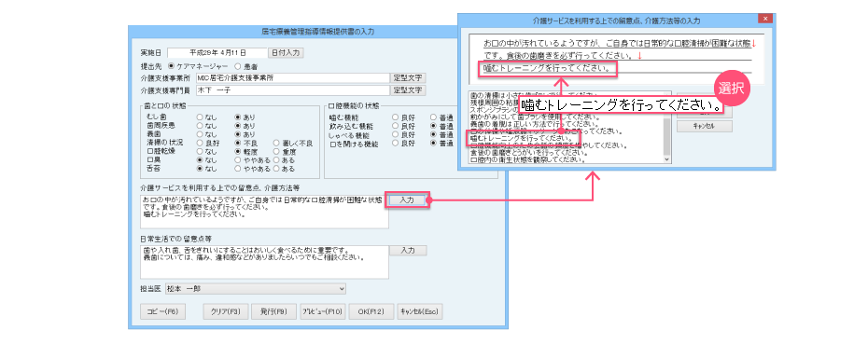The height and width of the screenshot is (344, 868).
Task: Set むし歯 to あり
Action: [237, 117]
